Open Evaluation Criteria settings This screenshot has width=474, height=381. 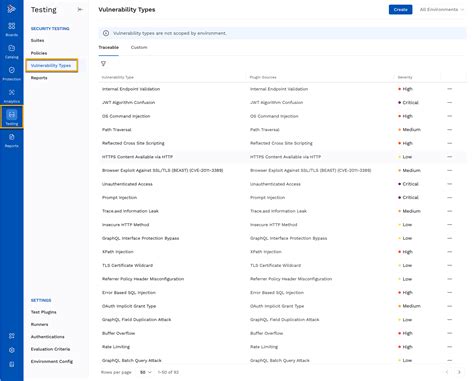click(50, 349)
